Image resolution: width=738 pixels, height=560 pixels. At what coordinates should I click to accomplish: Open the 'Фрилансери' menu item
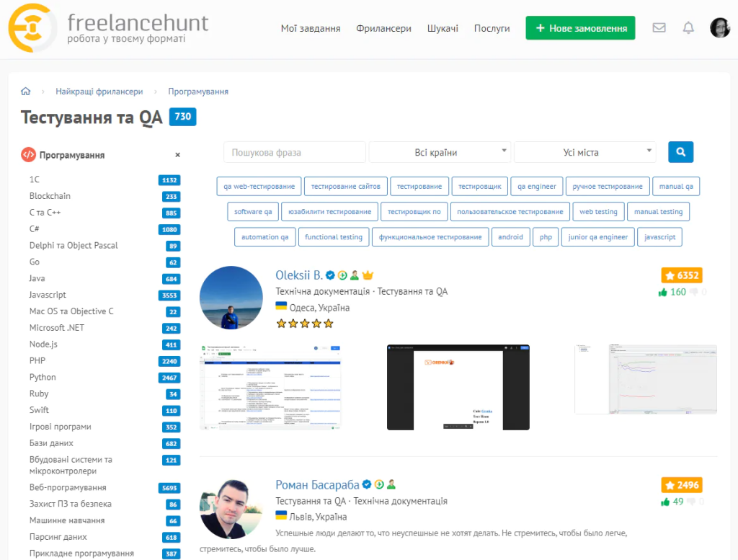(383, 29)
